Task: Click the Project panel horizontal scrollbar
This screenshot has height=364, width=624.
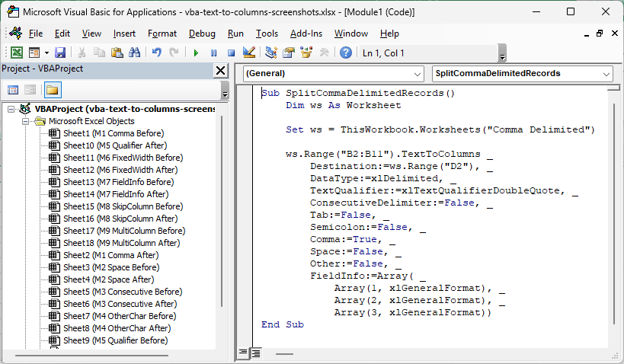Action: tap(91, 356)
